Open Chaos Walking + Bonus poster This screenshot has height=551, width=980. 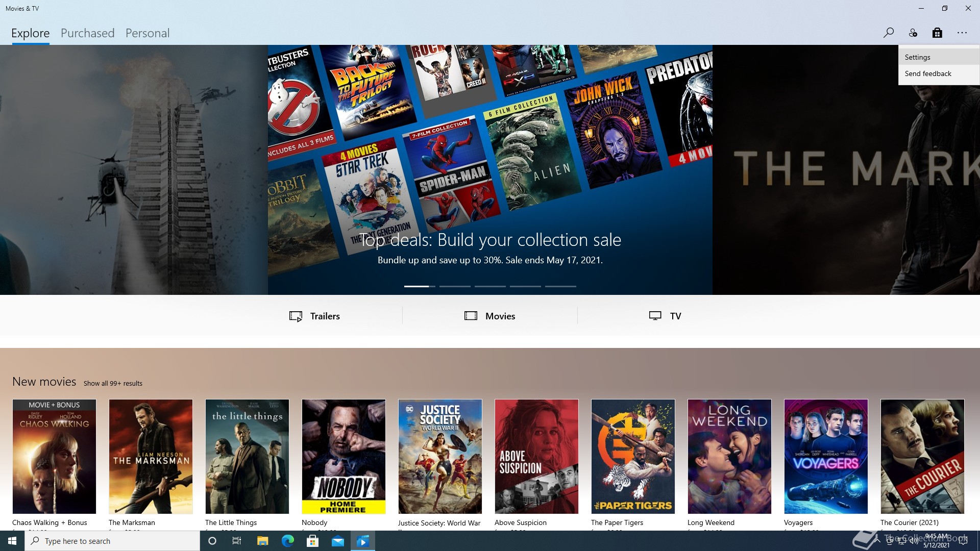pyautogui.click(x=54, y=457)
